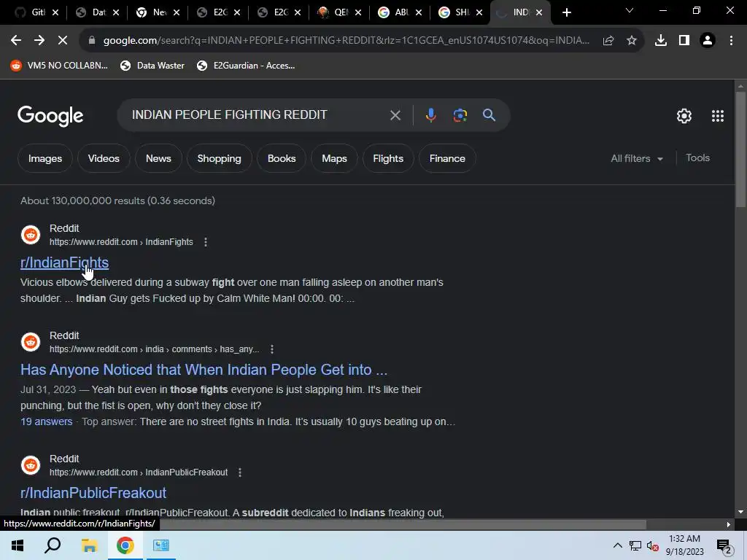Share this page via address bar icon
747x560 pixels.
pos(608,41)
